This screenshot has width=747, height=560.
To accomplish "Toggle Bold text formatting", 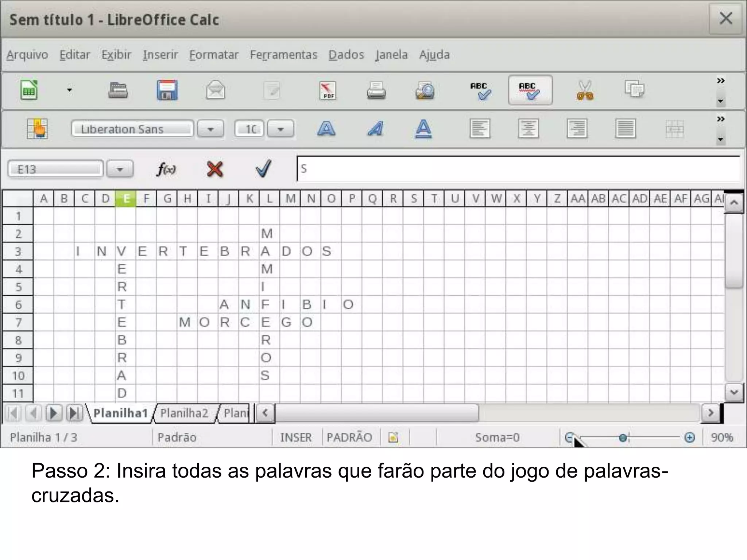I will tap(326, 129).
